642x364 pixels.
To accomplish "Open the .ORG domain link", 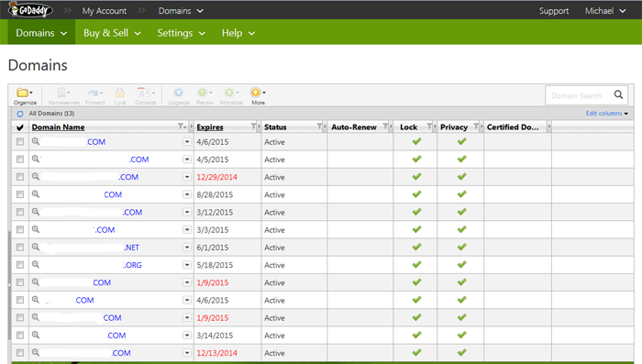I will (132, 265).
